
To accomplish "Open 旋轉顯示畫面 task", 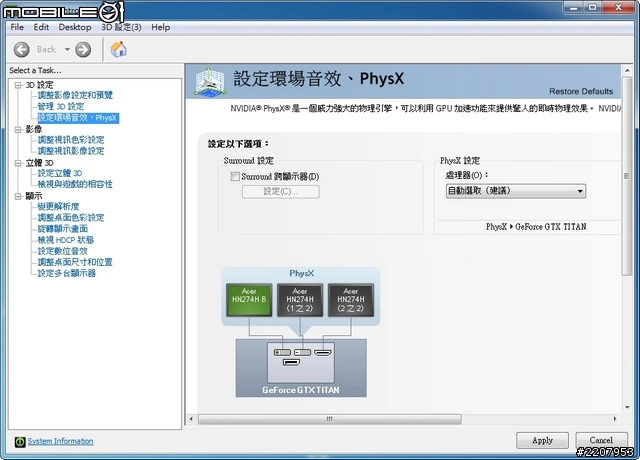I will [x=63, y=229].
